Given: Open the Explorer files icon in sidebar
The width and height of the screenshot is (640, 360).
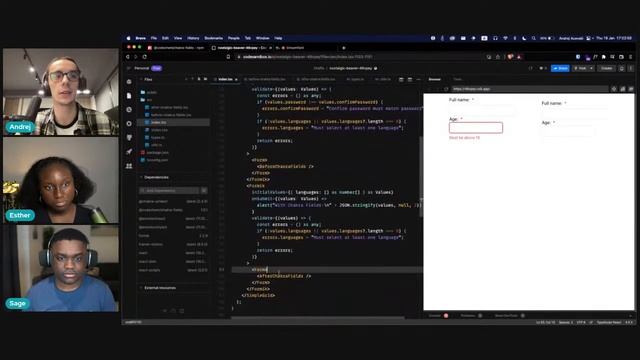Looking at the screenshot, I should pyautogui.click(x=129, y=96).
